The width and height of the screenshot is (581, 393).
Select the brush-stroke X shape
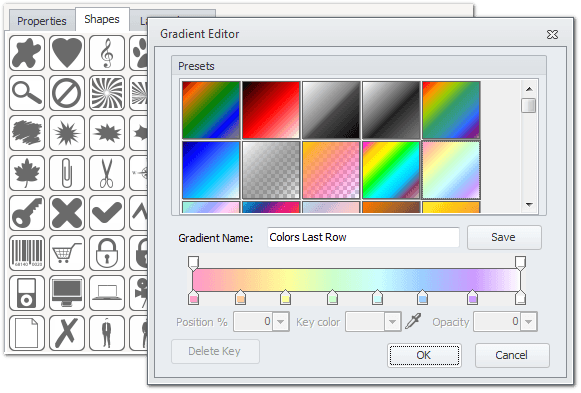point(67,333)
